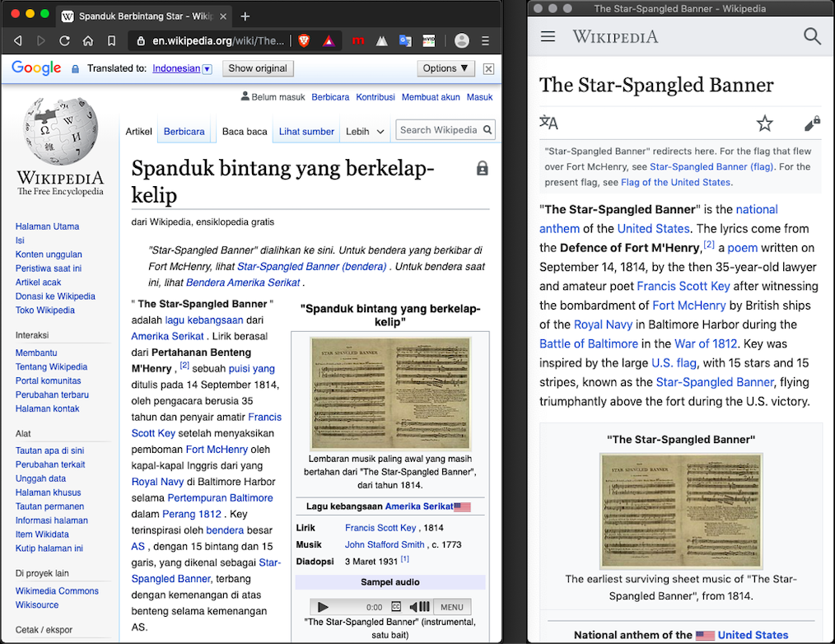Image resolution: width=835 pixels, height=644 pixels.
Task: Click the Masuk login link
Action: 480,97
